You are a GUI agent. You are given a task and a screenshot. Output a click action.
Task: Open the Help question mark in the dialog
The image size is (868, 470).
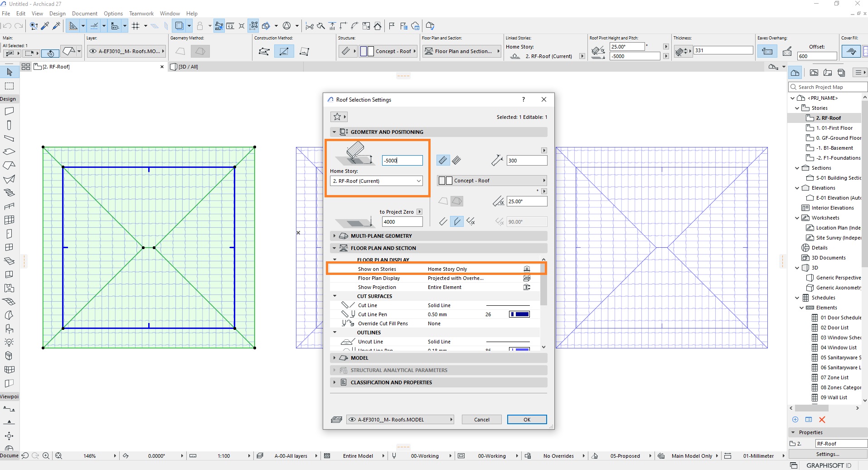524,99
